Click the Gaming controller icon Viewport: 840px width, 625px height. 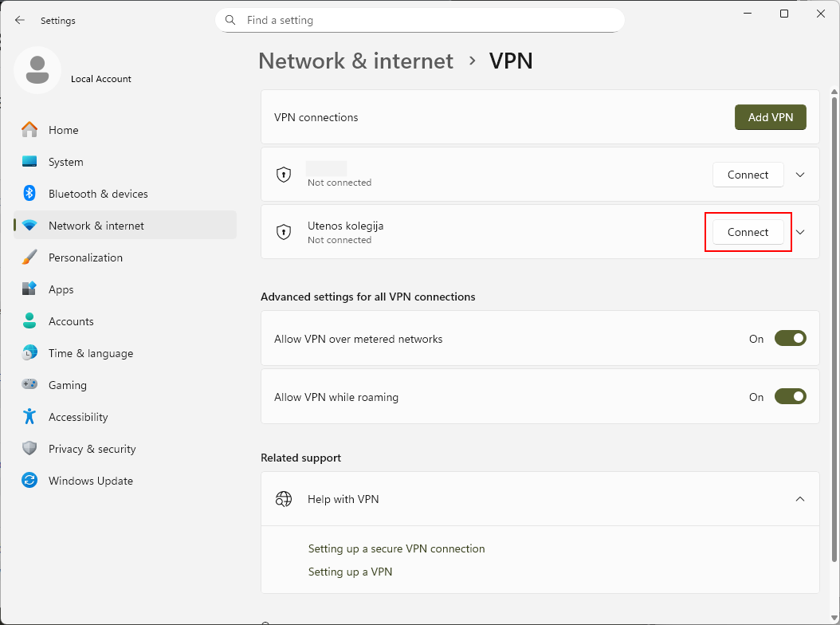tap(29, 385)
